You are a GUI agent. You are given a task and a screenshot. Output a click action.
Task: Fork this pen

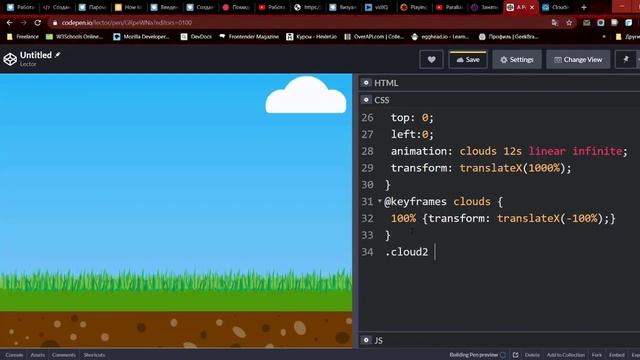(x=596, y=355)
